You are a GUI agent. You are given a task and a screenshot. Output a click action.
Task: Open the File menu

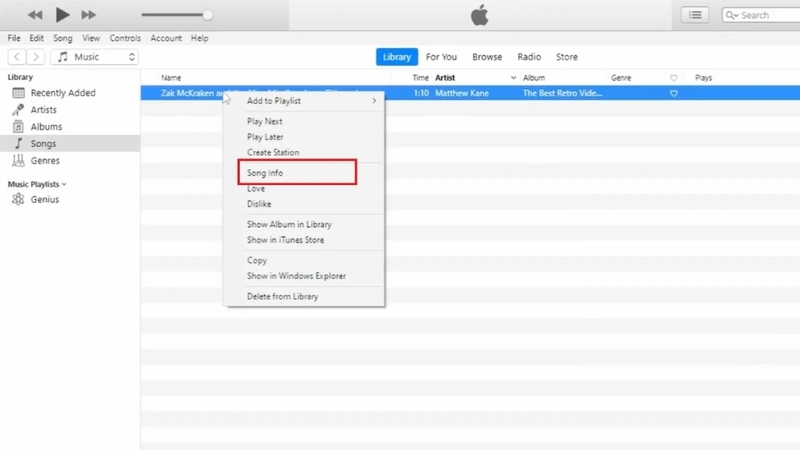(x=14, y=38)
